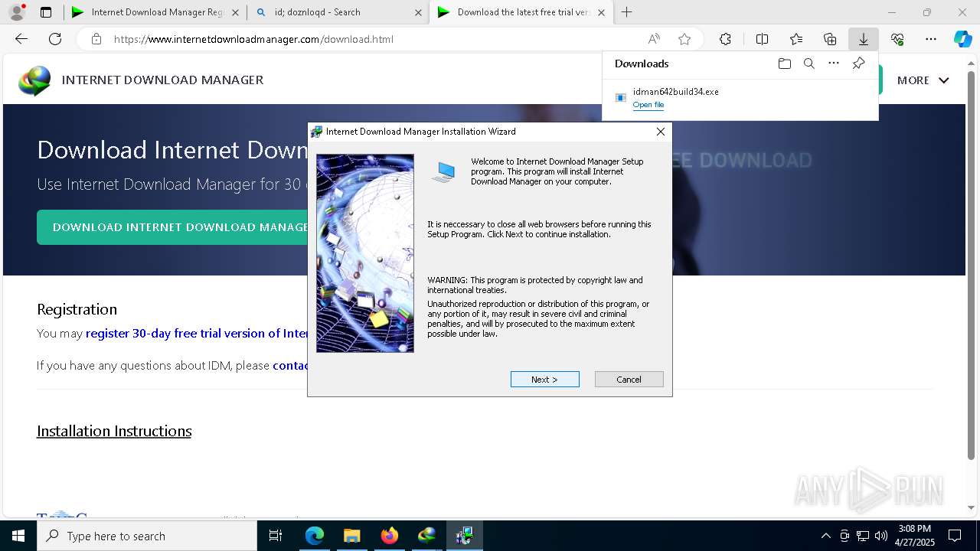Open the browser profile icon
Image resolution: width=980 pixels, height=551 pixels.
[x=17, y=12]
